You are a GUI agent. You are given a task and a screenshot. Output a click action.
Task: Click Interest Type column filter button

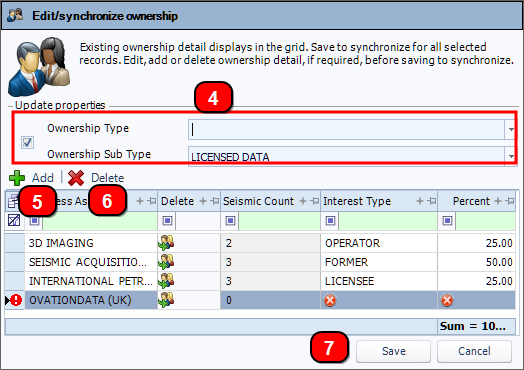click(x=330, y=221)
